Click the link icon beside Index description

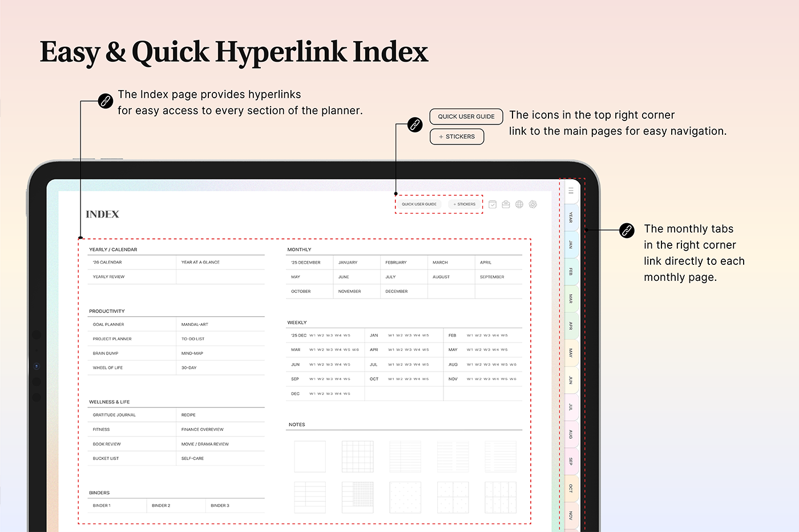point(106,101)
